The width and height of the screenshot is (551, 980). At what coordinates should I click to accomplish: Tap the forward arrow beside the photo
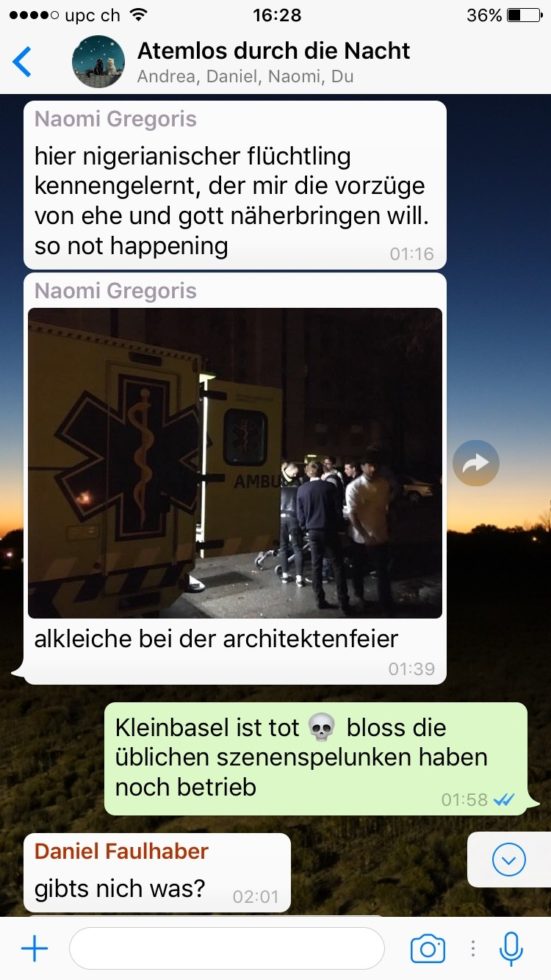pos(476,463)
